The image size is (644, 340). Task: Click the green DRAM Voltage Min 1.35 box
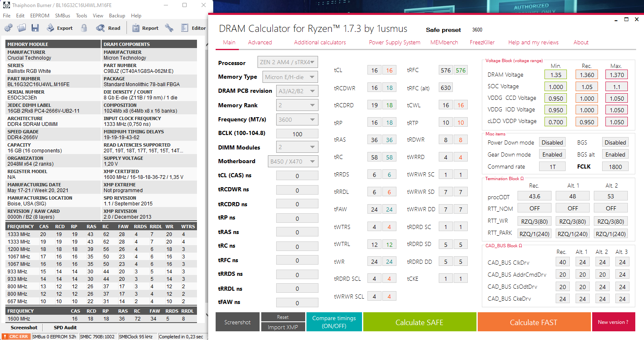point(556,75)
